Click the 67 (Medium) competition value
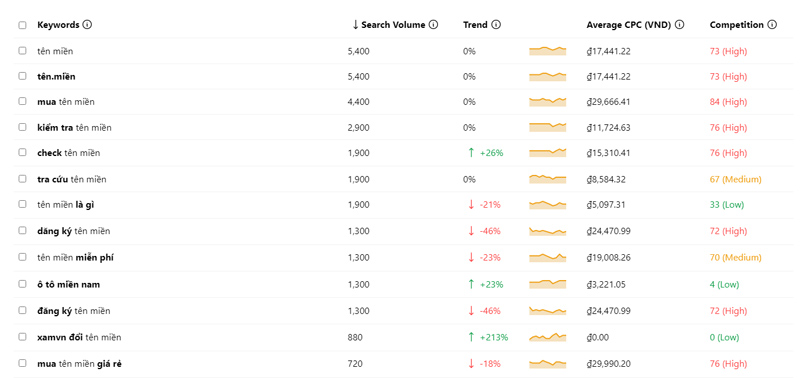 (735, 180)
